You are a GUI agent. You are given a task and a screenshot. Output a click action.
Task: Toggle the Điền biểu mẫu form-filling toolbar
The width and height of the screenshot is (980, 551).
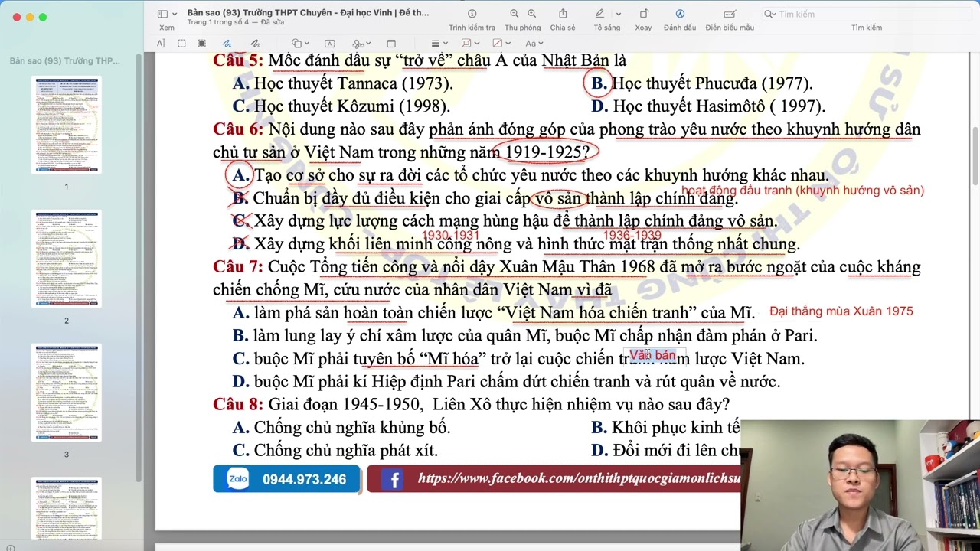pyautogui.click(x=730, y=14)
